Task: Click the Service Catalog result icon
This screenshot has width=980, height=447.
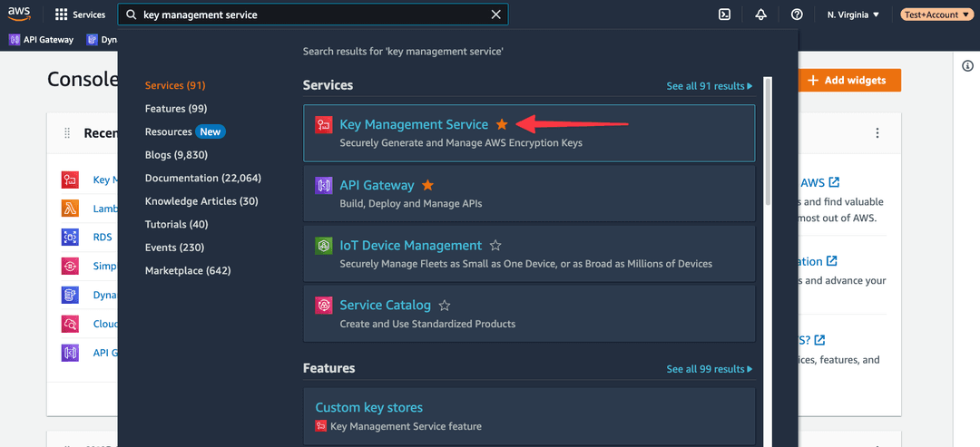Action: click(x=323, y=306)
